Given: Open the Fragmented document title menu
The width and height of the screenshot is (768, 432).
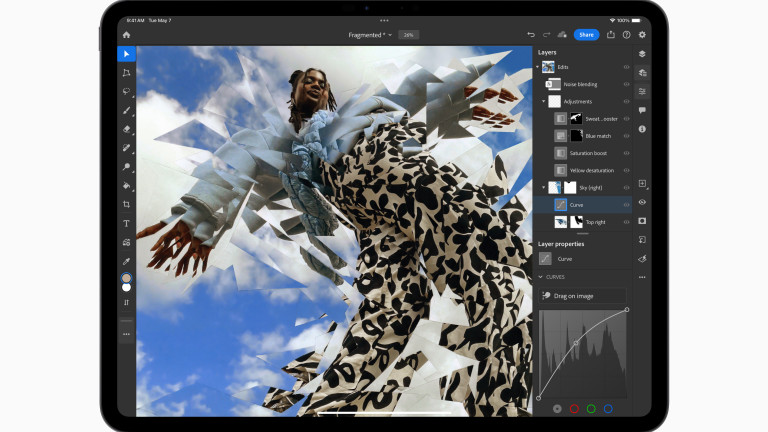Looking at the screenshot, I should pos(367,35).
